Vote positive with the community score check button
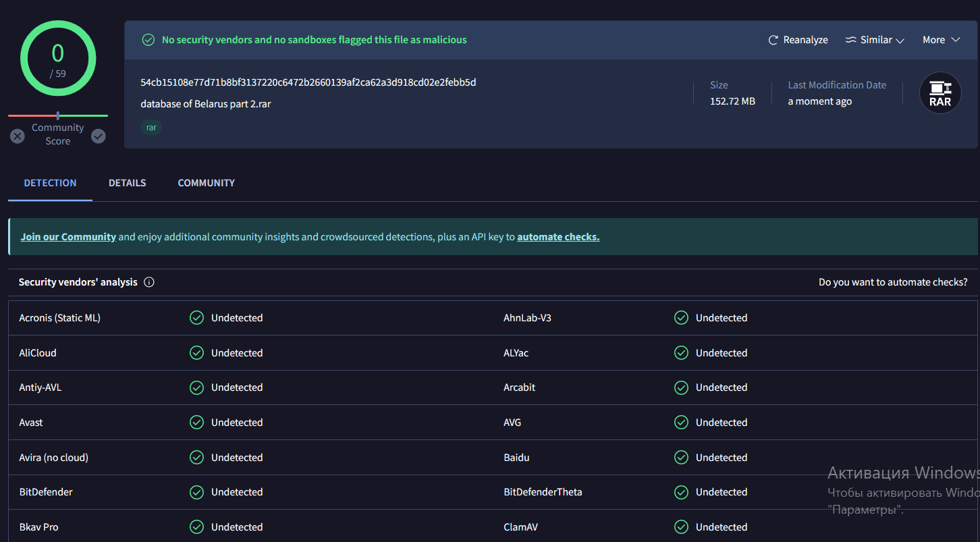This screenshot has height=542, width=980. click(99, 136)
